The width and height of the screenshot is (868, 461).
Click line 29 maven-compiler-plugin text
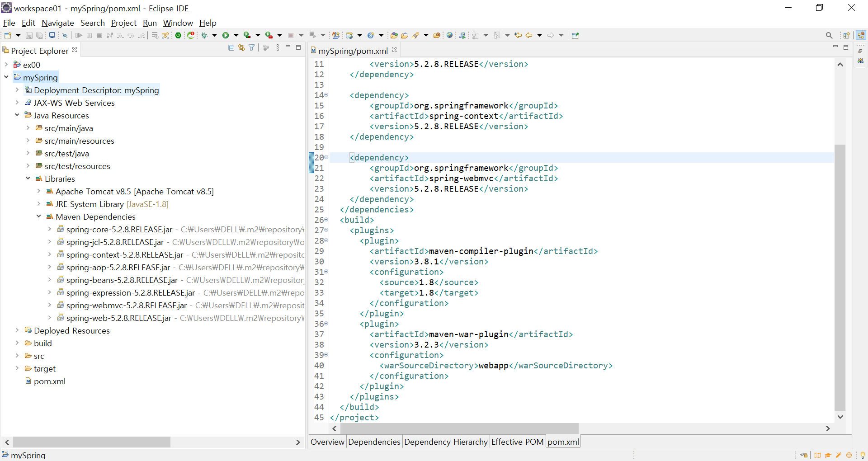(481, 251)
